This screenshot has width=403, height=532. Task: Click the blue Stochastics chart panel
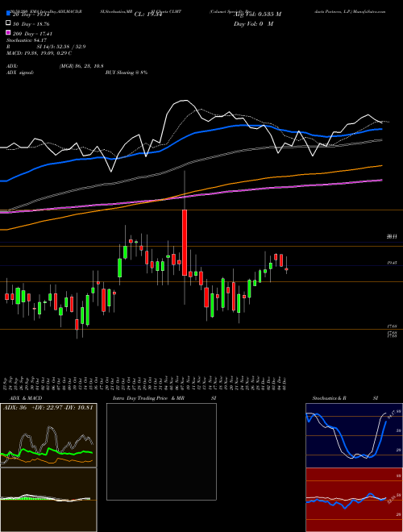click(354, 435)
